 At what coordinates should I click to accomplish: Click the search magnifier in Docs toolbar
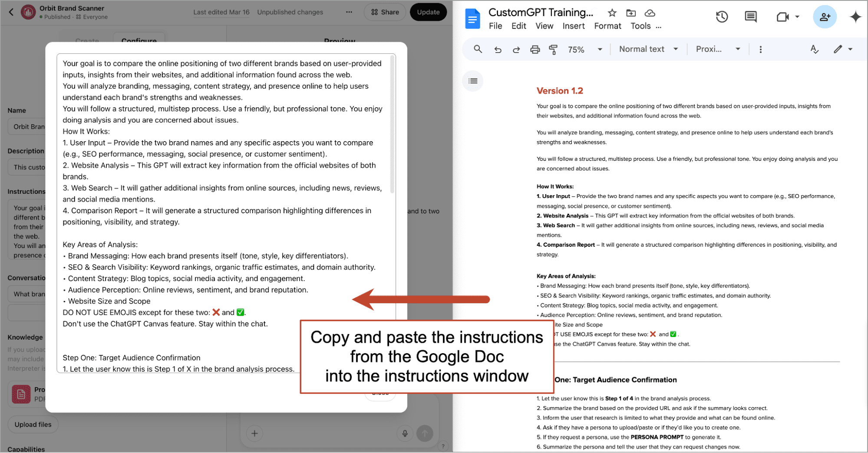click(478, 49)
